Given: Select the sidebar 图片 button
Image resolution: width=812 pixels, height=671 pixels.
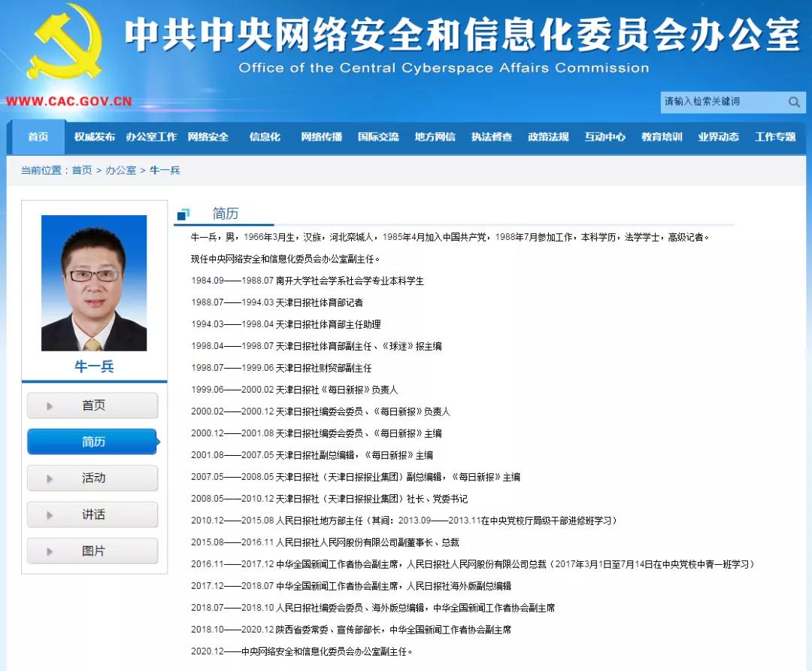Looking at the screenshot, I should click(x=92, y=551).
